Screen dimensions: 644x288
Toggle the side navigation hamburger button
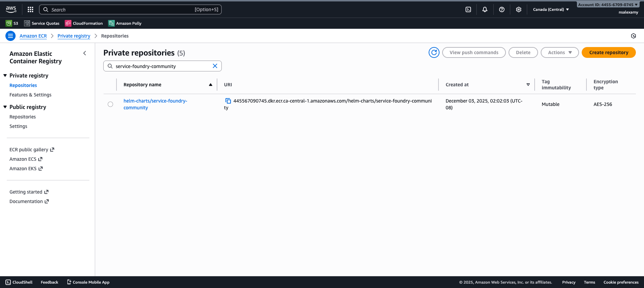[x=10, y=36]
